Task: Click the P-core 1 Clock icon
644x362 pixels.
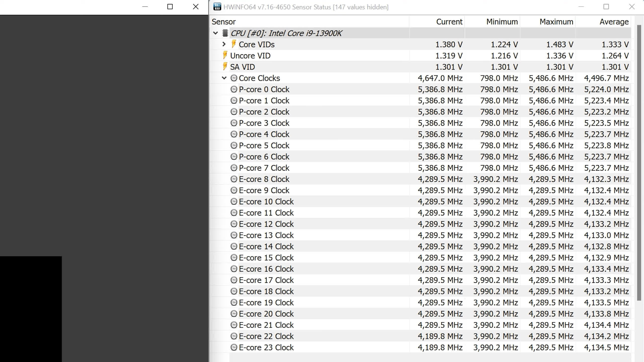Action: click(x=234, y=101)
